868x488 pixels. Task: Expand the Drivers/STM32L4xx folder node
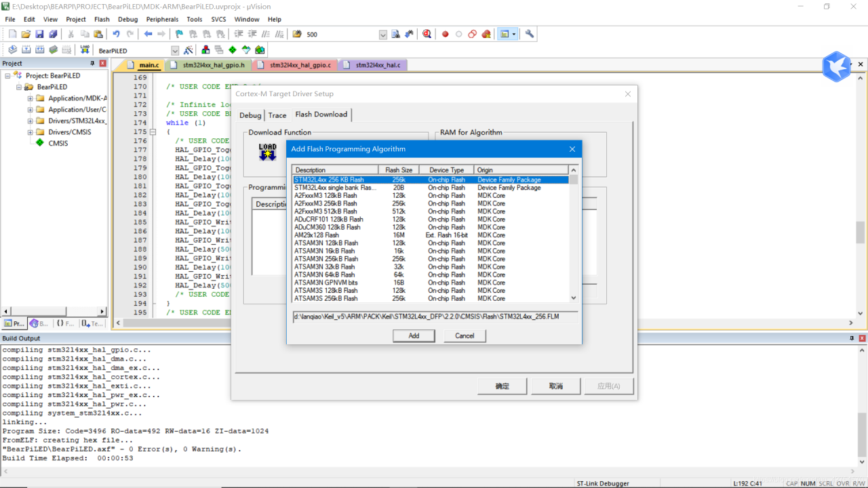pyautogui.click(x=30, y=121)
